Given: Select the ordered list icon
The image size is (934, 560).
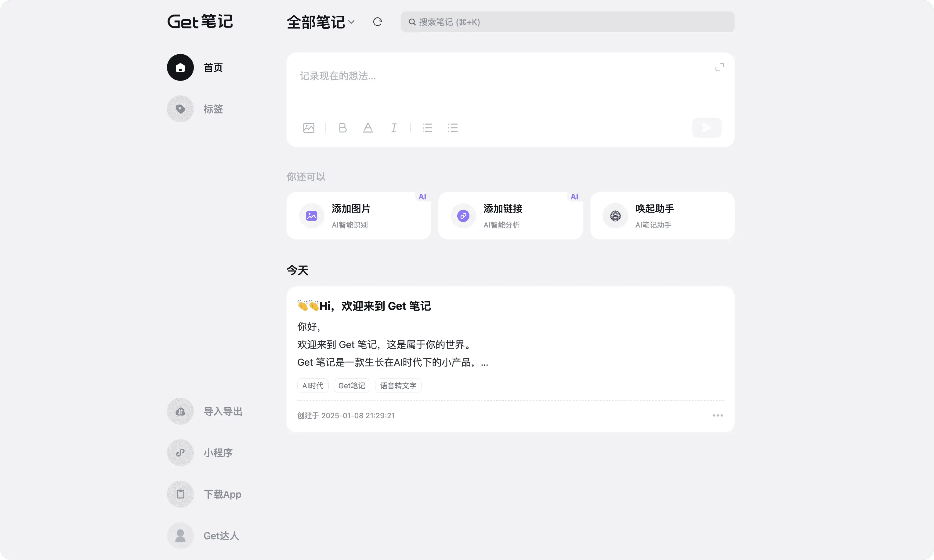Looking at the screenshot, I should [x=427, y=127].
